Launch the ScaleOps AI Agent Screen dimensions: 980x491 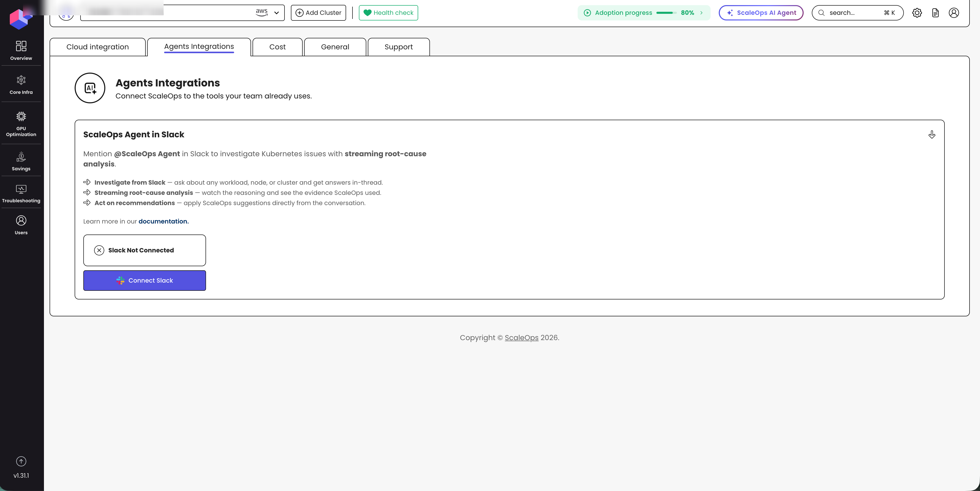[761, 13]
